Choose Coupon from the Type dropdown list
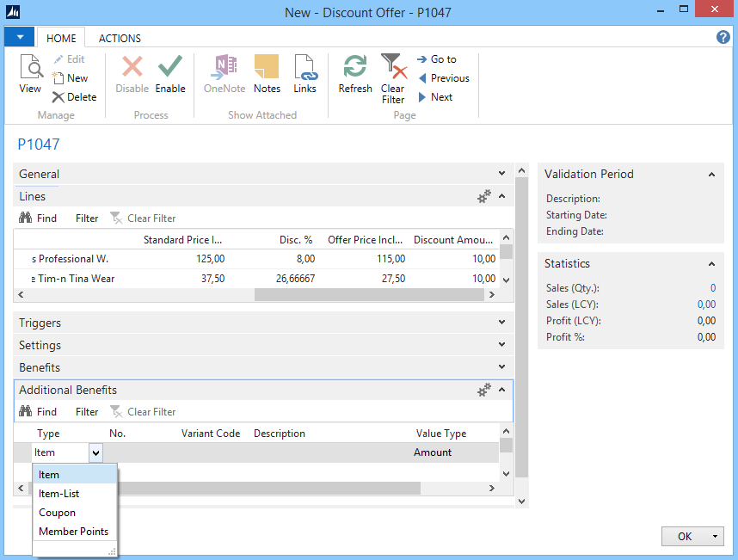 coord(57,513)
